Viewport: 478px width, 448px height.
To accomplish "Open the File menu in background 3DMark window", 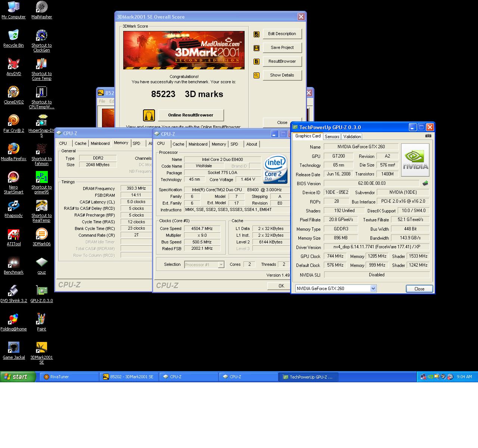I will (x=102, y=101).
